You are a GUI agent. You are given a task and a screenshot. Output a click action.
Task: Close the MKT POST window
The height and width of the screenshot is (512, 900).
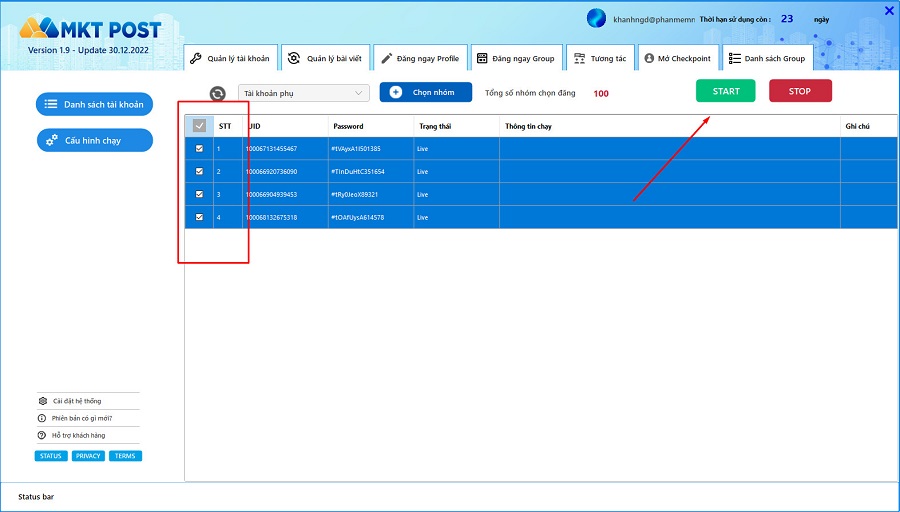coord(889,11)
